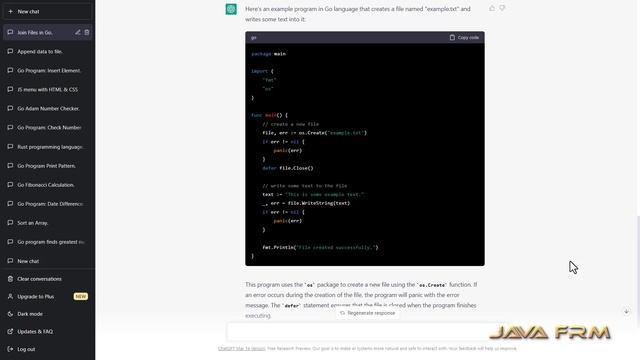The height and width of the screenshot is (360, 640).
Task: Click Clear conversations
Action: point(47,279)
